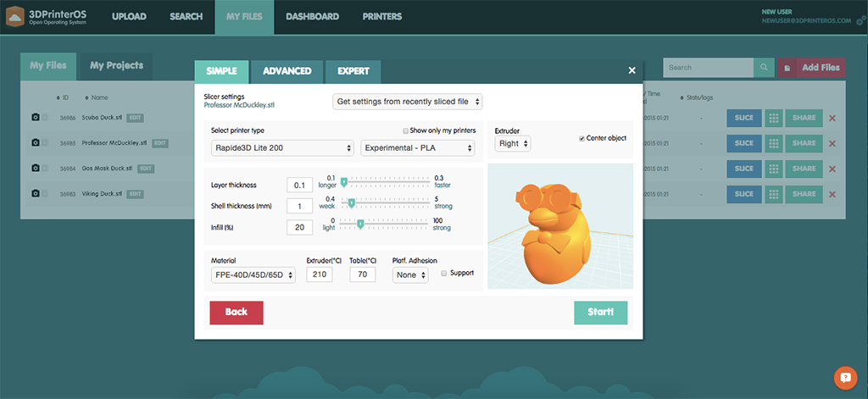The image size is (868, 399).
Task: Close the slicer settings dialog
Action: tap(632, 71)
